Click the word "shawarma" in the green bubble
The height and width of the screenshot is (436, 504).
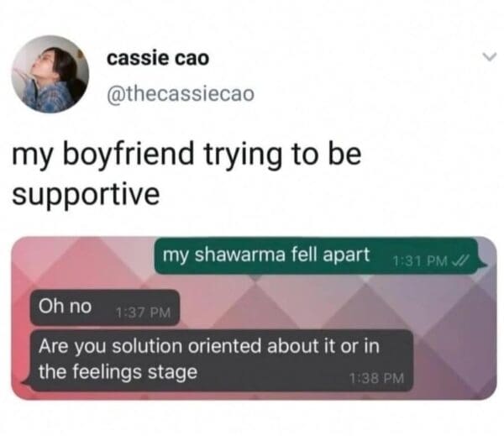(x=240, y=255)
